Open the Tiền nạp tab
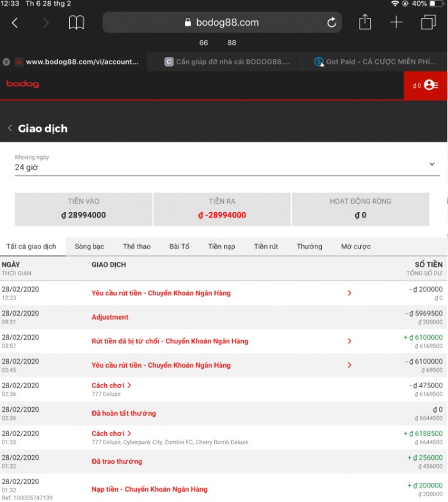Viewport: 448px width, 502px height. (x=221, y=247)
